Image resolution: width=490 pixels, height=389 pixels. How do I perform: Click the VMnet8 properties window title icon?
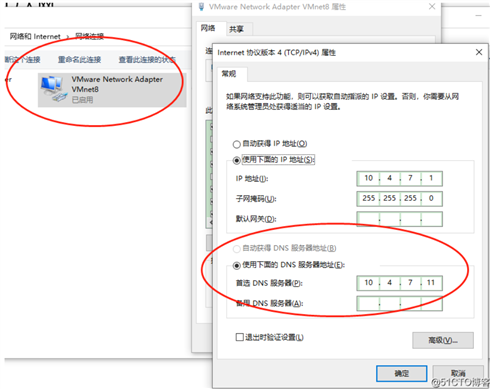201,7
